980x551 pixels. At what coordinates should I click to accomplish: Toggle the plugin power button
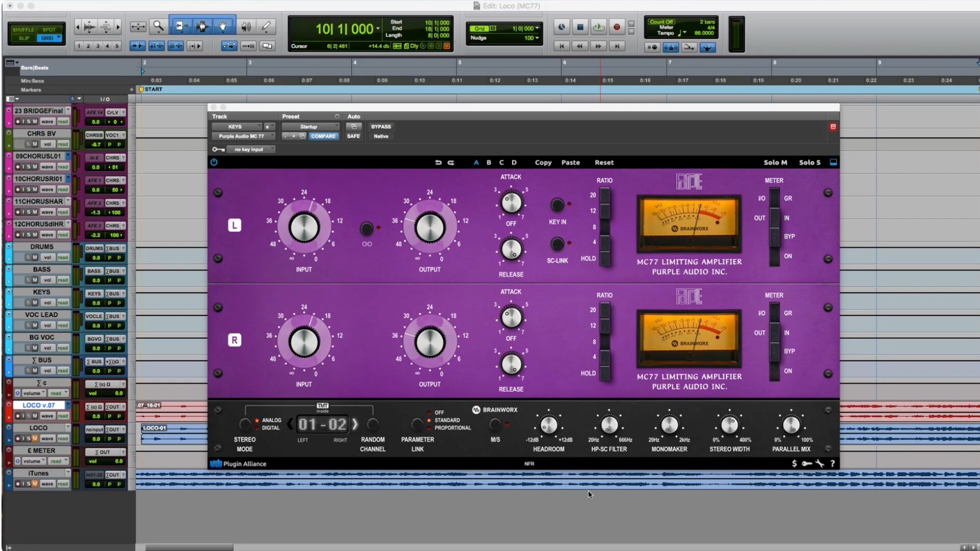pos(214,162)
